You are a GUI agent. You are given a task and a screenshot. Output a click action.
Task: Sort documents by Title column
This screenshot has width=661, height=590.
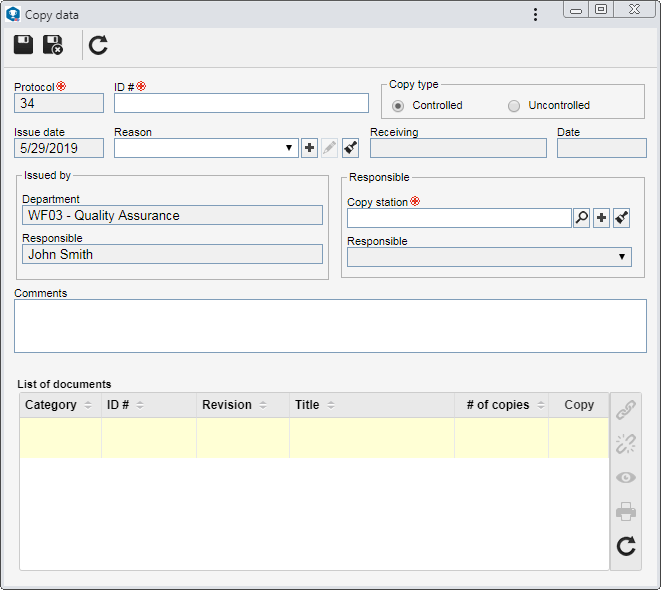click(x=331, y=405)
